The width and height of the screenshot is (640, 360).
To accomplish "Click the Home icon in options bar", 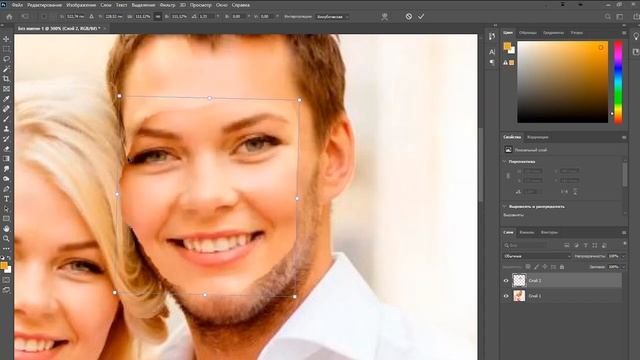I will tap(9, 17).
